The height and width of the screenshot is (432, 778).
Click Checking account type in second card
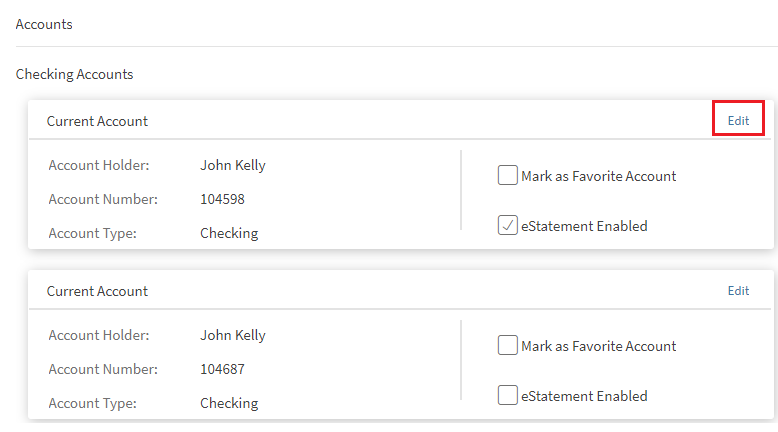pyautogui.click(x=229, y=403)
